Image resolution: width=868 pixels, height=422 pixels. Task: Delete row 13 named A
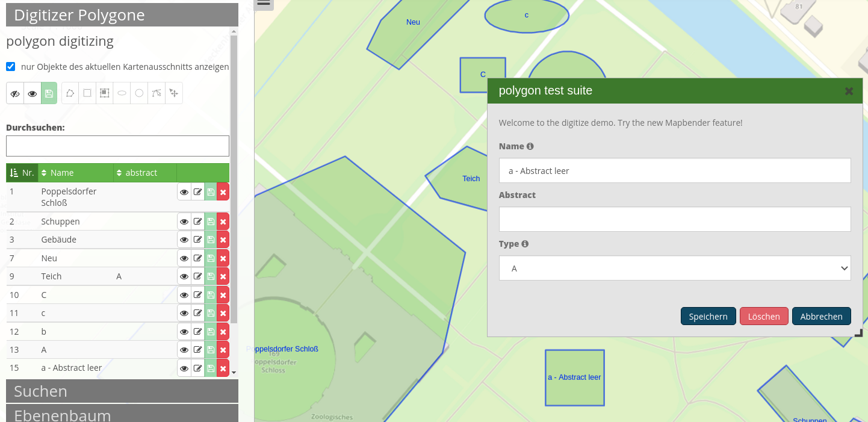click(223, 350)
